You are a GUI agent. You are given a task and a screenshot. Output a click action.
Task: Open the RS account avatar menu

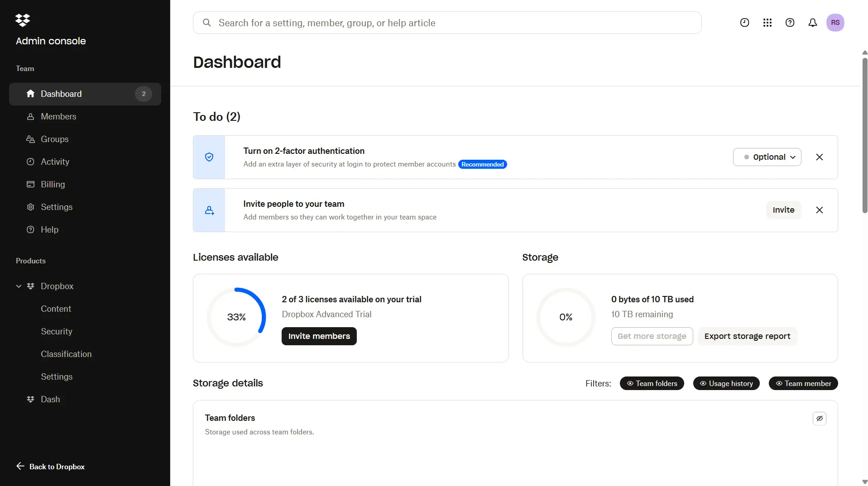pyautogui.click(x=835, y=23)
